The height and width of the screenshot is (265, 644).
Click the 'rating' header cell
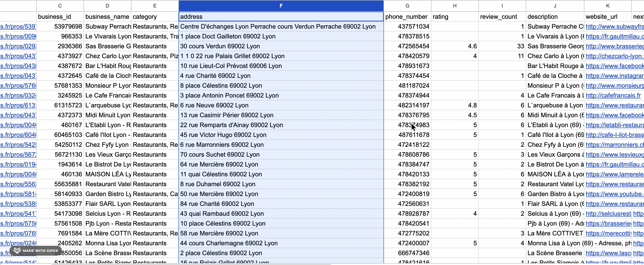pyautogui.click(x=455, y=16)
